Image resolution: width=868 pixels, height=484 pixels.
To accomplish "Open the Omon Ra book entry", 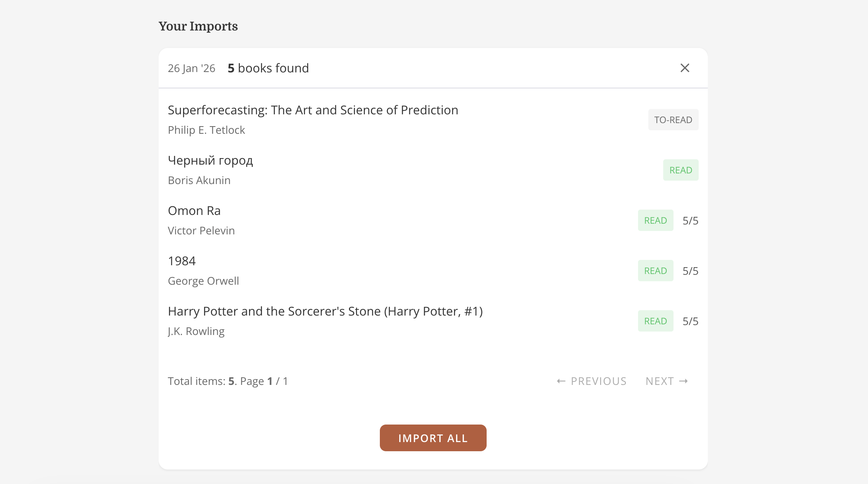I will click(x=194, y=211).
